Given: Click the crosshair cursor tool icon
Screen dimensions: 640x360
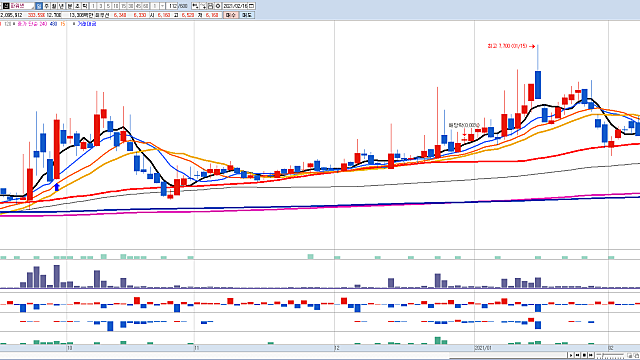Looking at the screenshot, I should click(203, 6).
